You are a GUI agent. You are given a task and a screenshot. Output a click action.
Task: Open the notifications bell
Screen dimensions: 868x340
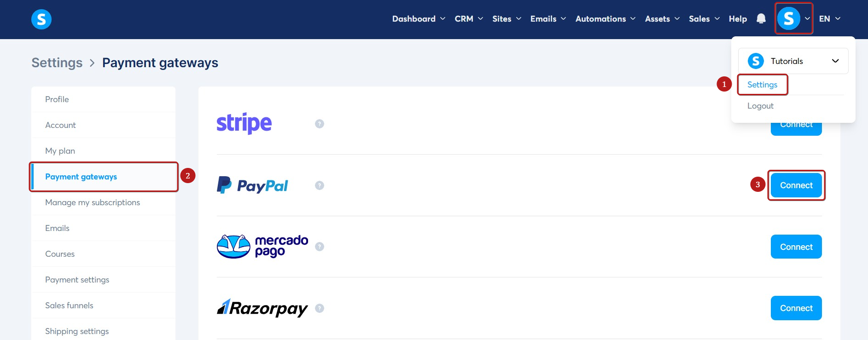coord(761,19)
